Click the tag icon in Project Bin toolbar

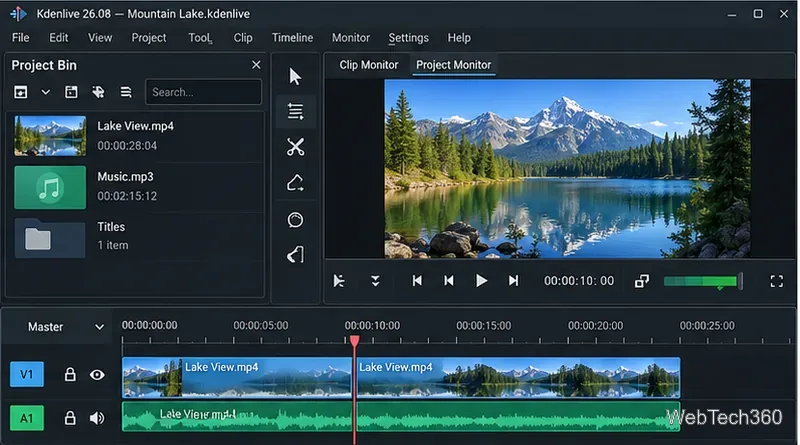(x=98, y=92)
